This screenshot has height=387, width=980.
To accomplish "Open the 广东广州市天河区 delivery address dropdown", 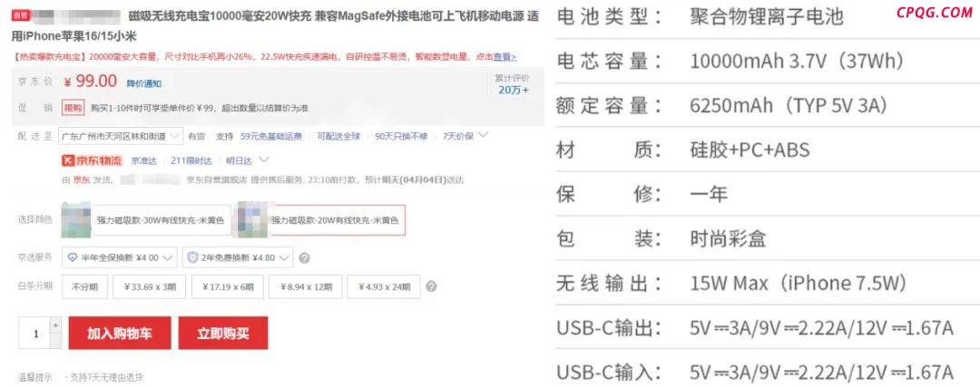I will point(120,135).
